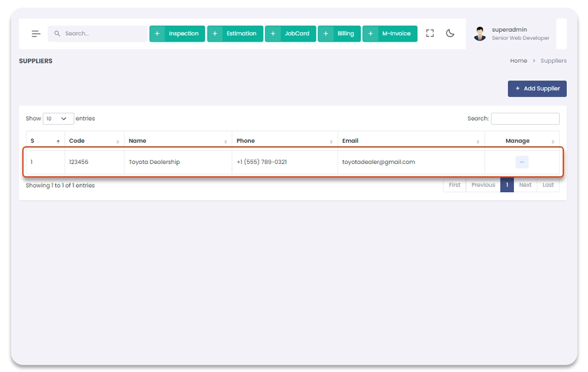Click the plus icon on Estimation
The image size is (588, 372).
click(x=215, y=34)
